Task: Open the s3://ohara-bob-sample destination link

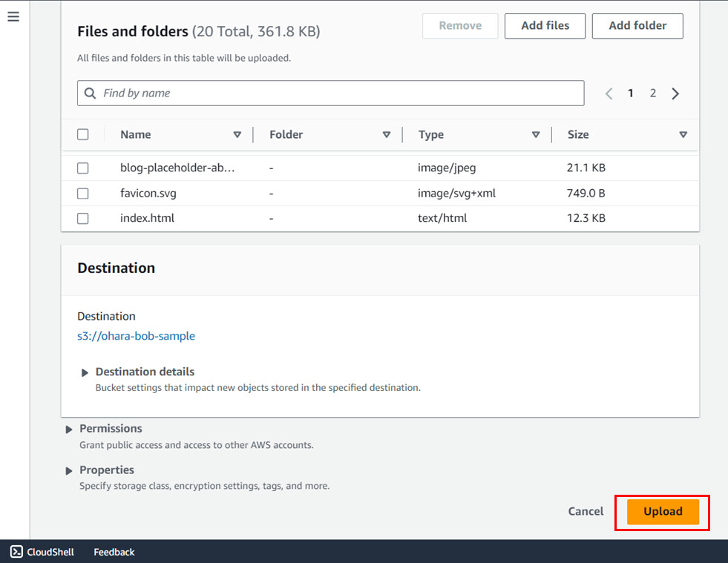Action: pyautogui.click(x=136, y=336)
